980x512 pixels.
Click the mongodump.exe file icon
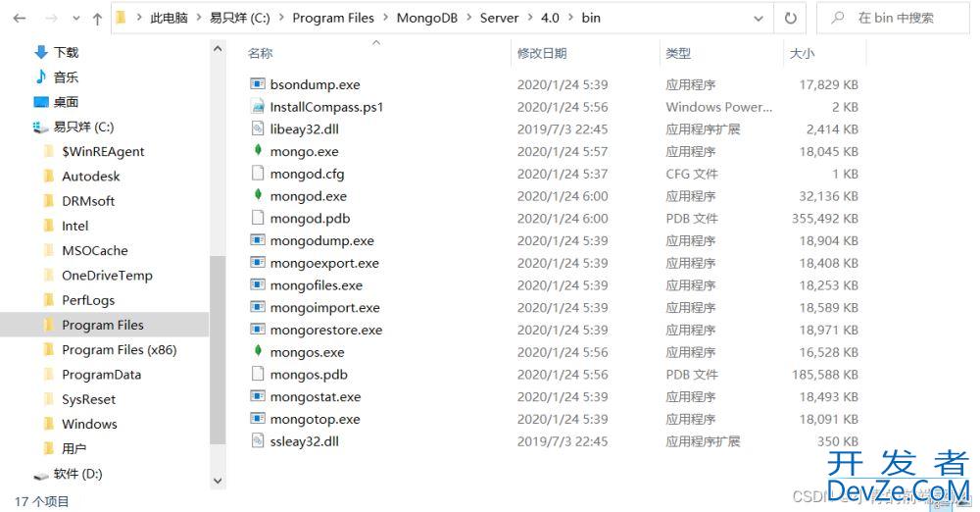[258, 240]
